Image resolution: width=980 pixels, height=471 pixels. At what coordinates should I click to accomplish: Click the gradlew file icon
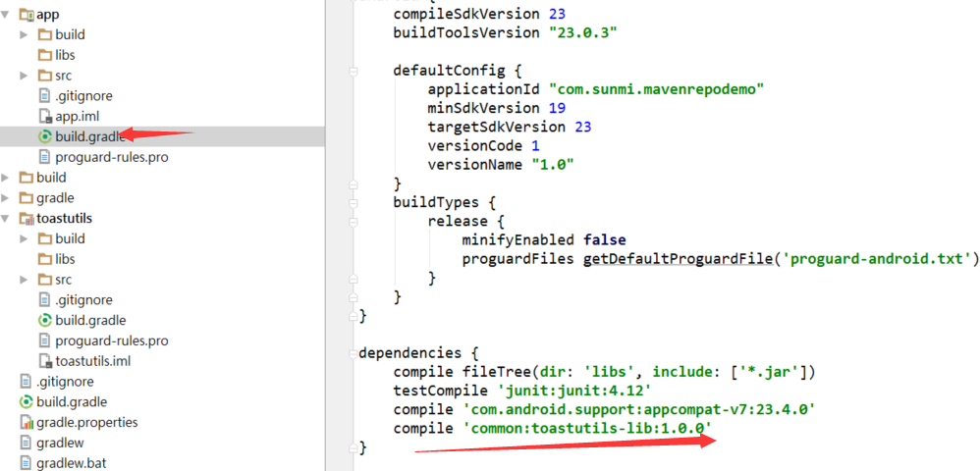pyautogui.click(x=26, y=443)
